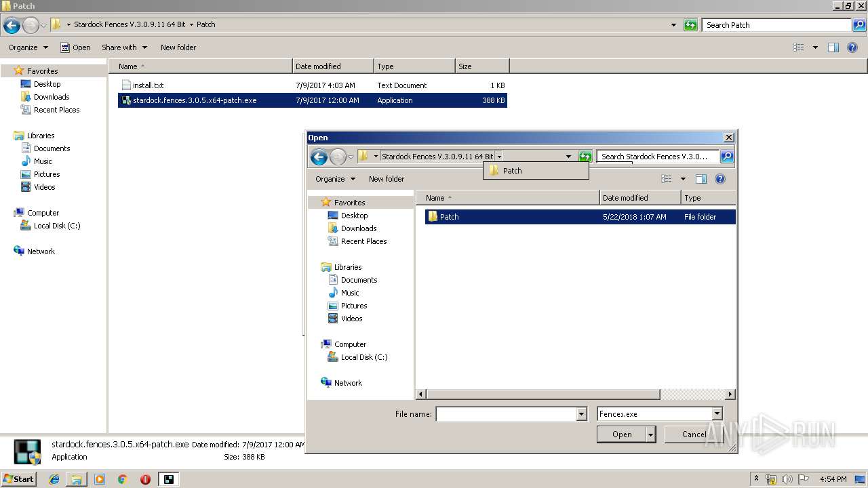Click the File name input field

[506, 414]
